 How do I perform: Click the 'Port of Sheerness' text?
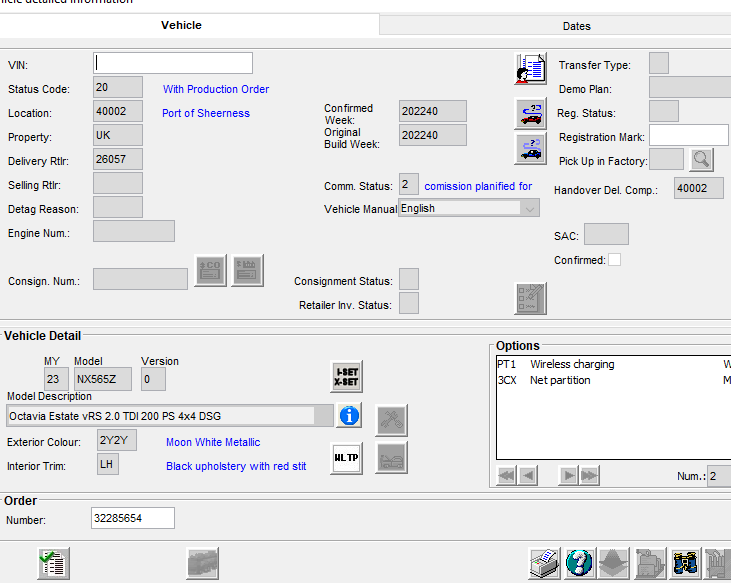pos(206,113)
